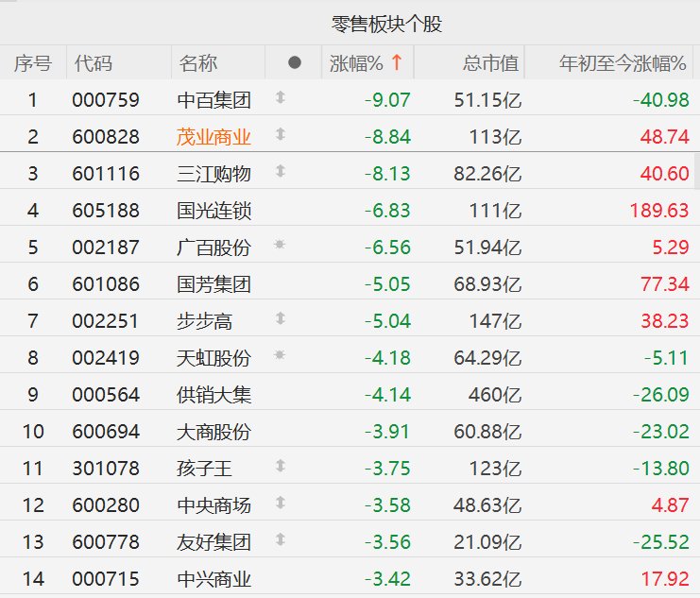Select highlighted stock 茂业商业
The height and width of the screenshot is (598, 700).
click(213, 137)
